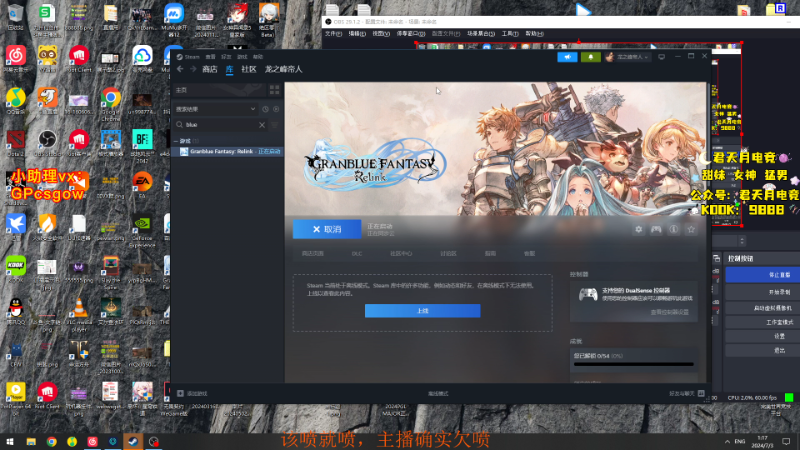This screenshot has width=800, height=450.
Task: Open Settings in OBS controls
Action: coord(762,336)
